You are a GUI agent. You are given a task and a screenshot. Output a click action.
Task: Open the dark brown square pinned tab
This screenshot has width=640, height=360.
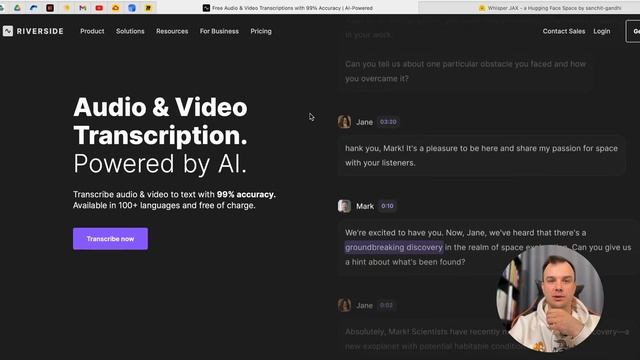[x=50, y=8]
